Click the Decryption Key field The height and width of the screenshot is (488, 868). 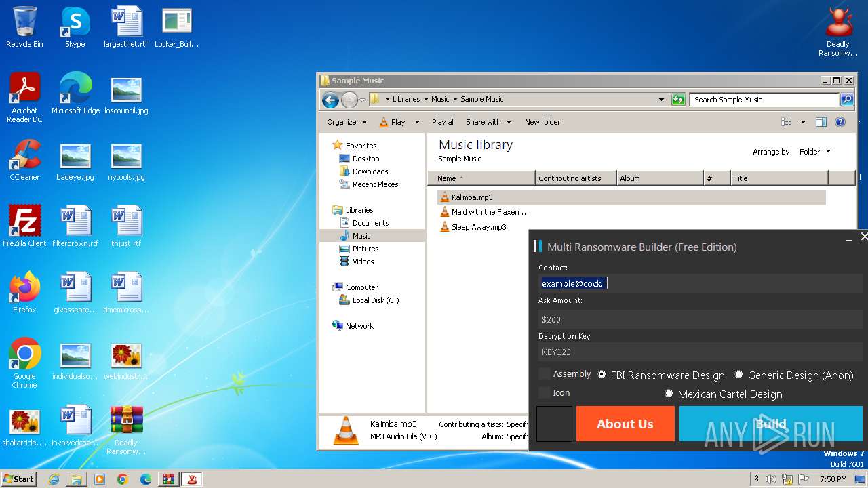pyautogui.click(x=701, y=352)
